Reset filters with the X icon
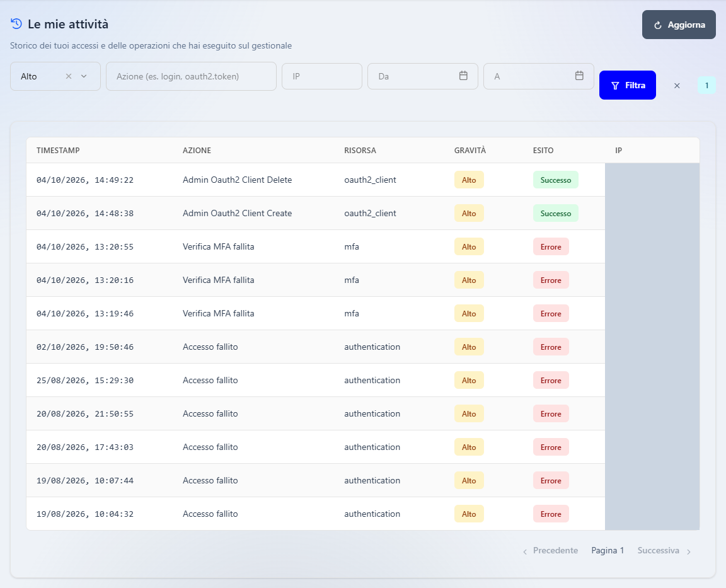This screenshot has height=588, width=726. pos(677,86)
